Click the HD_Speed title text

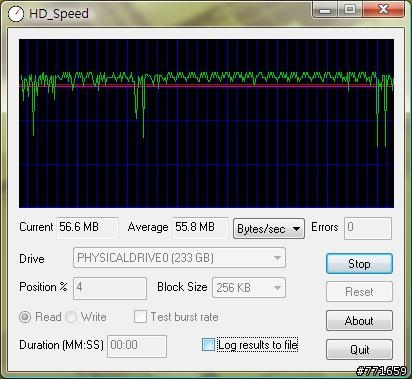tap(59, 14)
